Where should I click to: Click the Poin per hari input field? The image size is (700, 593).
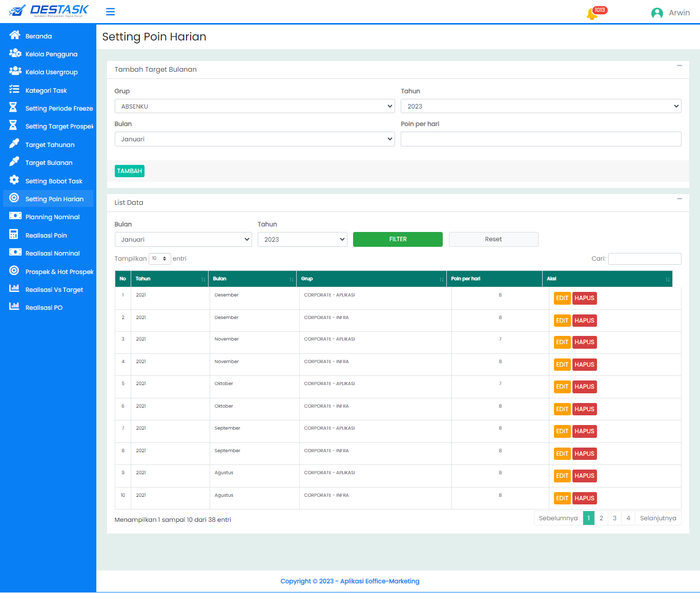541,139
